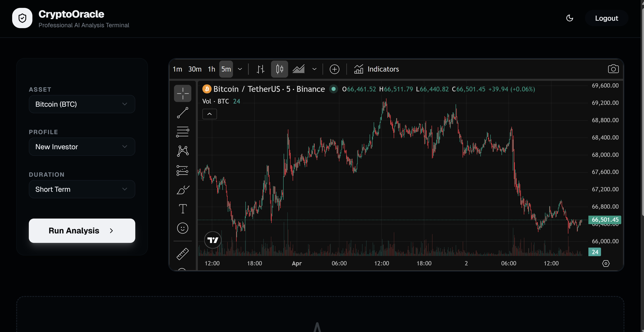Select the Text annotation tool
The image size is (644, 332).
[x=183, y=209]
